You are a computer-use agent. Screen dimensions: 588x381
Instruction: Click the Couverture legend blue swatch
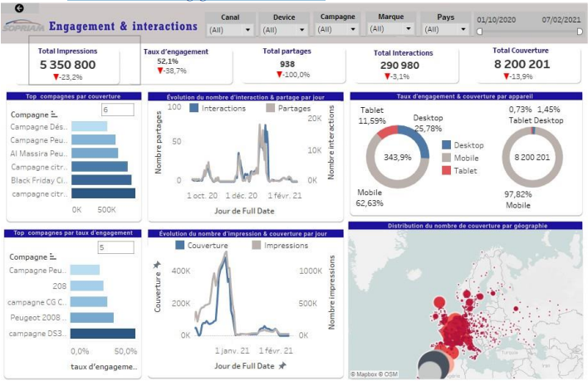coord(180,245)
